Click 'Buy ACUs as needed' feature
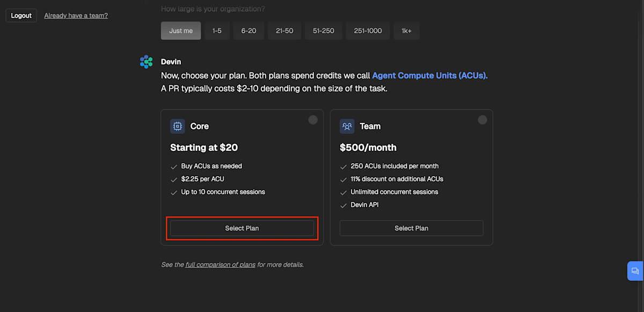Viewport: 644px width, 312px height. (211, 166)
